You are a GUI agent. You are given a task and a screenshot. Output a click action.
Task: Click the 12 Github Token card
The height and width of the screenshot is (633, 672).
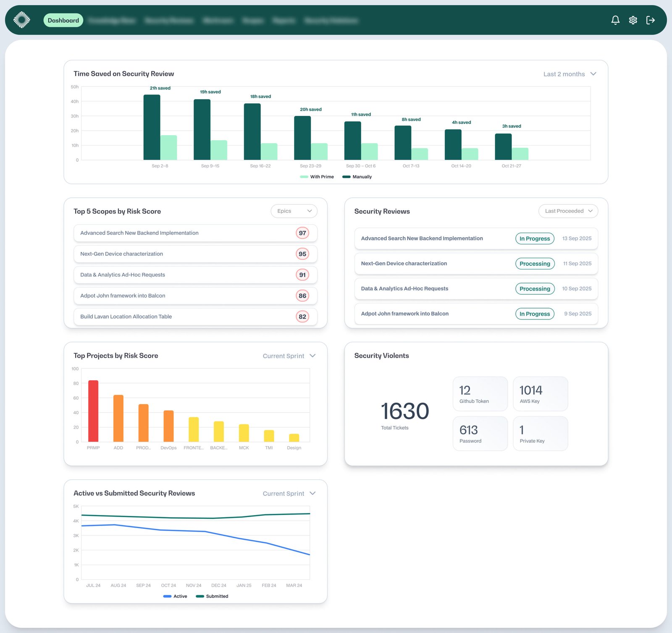pos(480,394)
